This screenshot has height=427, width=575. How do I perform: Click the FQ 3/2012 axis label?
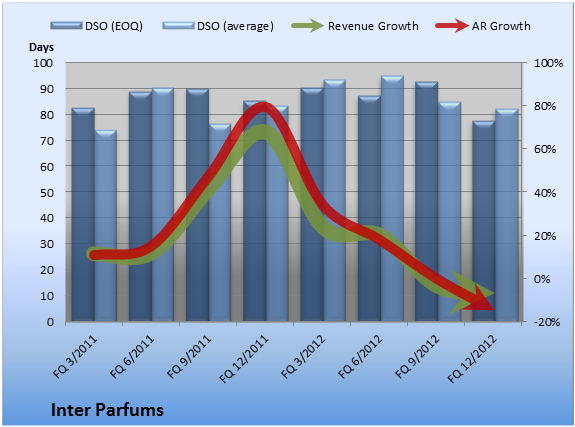[x=304, y=356]
